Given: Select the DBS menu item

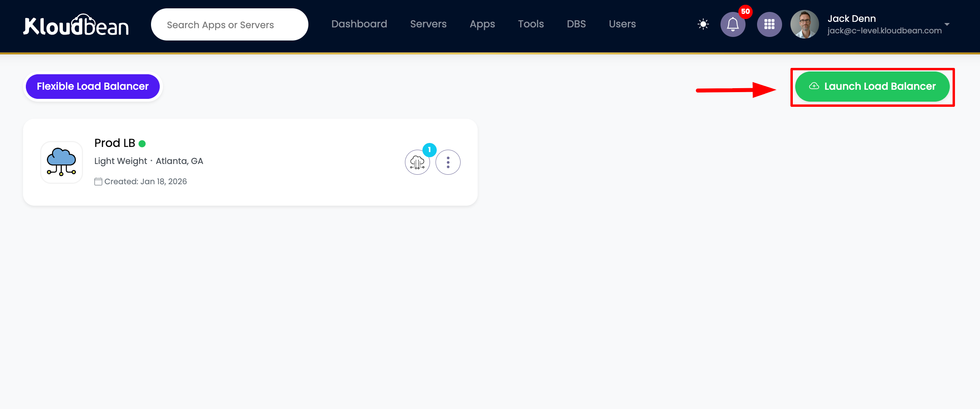Looking at the screenshot, I should (x=576, y=24).
